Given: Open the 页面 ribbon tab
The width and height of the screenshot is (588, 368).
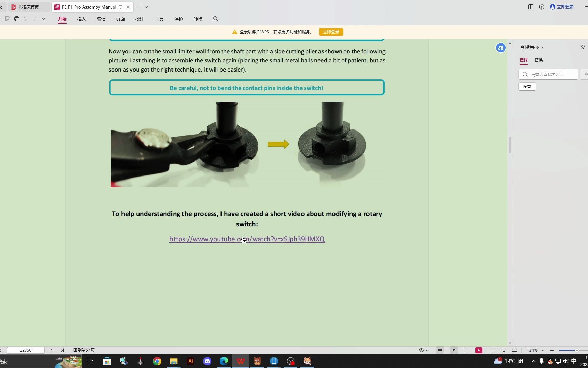Looking at the screenshot, I should click(120, 19).
